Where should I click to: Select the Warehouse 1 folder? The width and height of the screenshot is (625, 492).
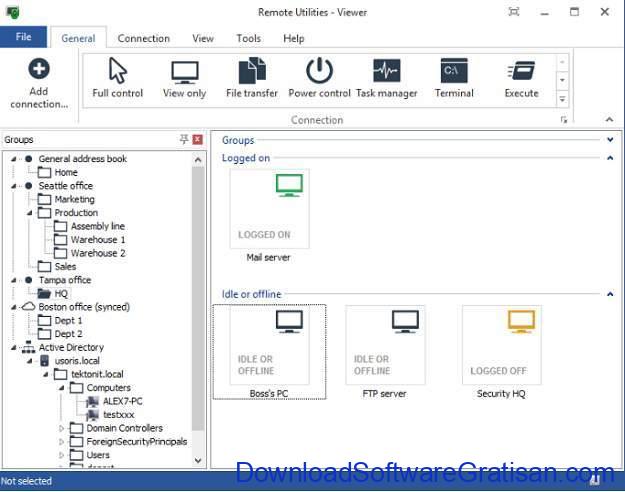[89, 240]
